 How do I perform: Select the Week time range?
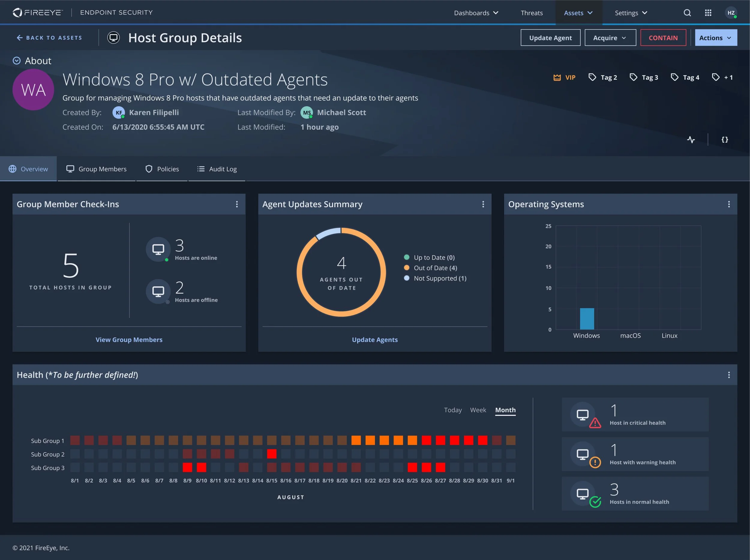[478, 410]
